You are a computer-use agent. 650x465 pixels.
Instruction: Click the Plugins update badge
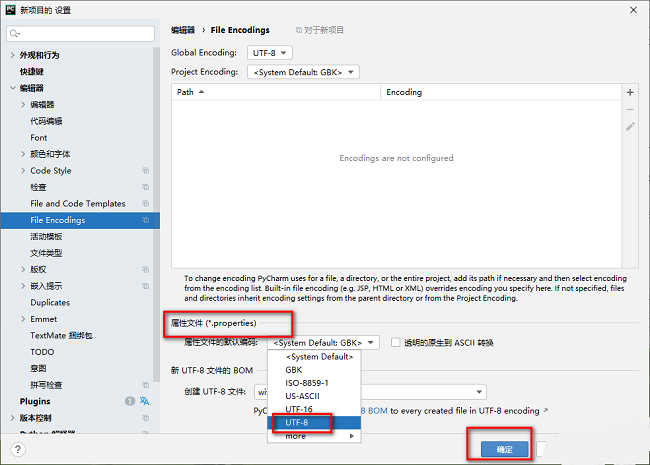[x=130, y=401]
